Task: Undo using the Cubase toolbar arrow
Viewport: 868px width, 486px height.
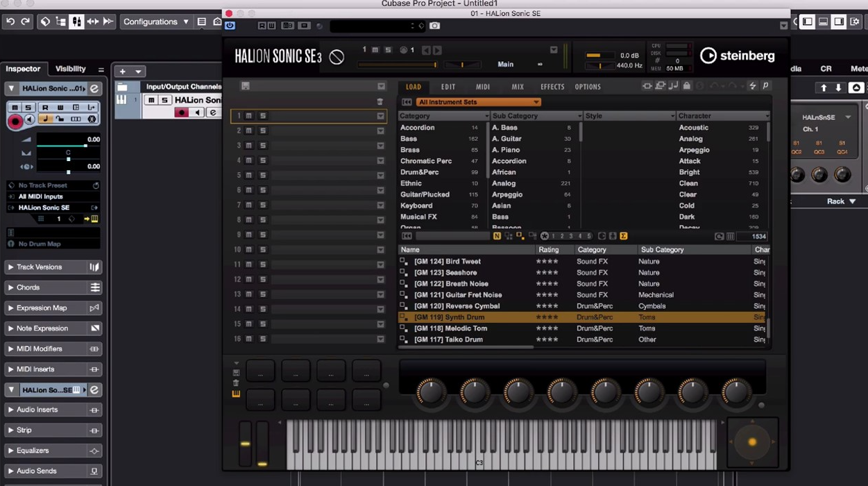Action: pos(10,22)
